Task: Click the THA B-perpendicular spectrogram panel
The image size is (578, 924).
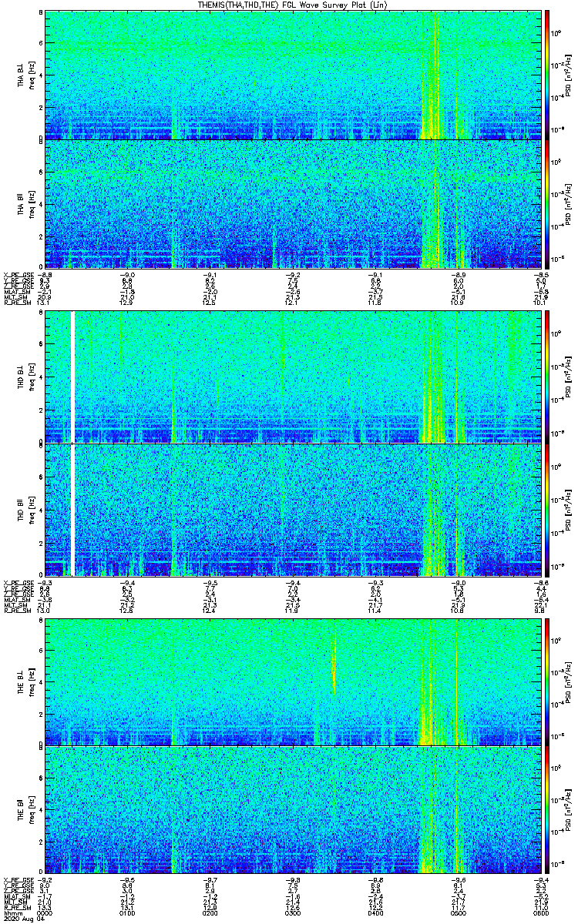Action: point(293,75)
